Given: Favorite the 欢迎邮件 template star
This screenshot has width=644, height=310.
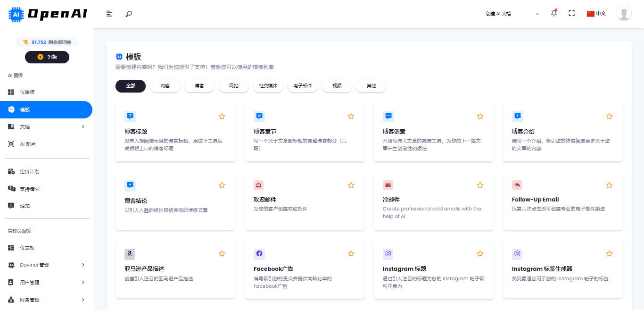Looking at the screenshot, I should tap(351, 185).
